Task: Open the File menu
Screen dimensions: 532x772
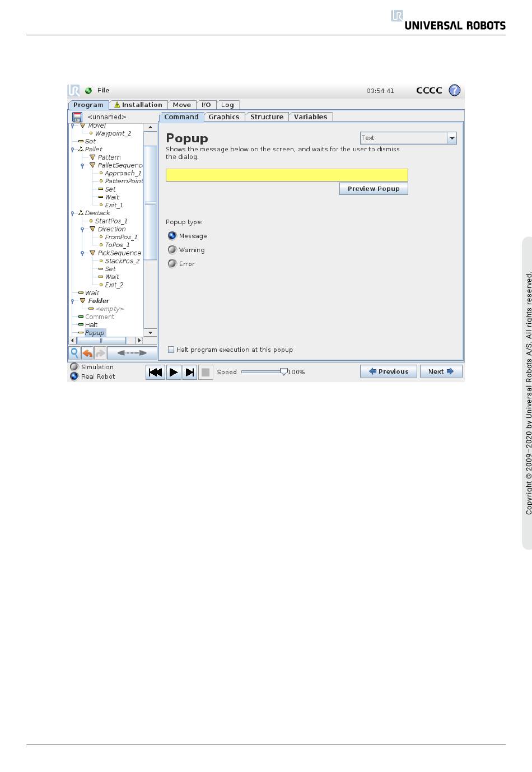Action: click(x=104, y=90)
